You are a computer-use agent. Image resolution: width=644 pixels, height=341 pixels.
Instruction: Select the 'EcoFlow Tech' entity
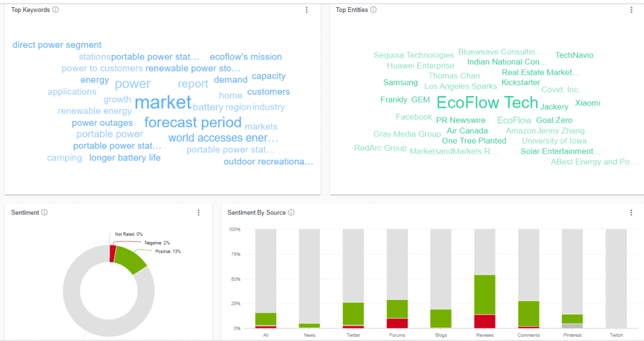pyautogui.click(x=488, y=103)
